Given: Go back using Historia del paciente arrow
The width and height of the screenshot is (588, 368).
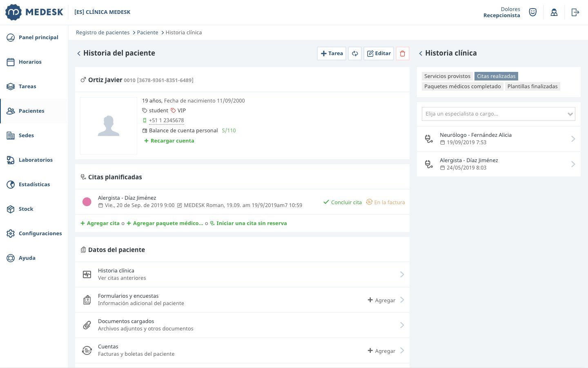Looking at the screenshot, I should [79, 54].
